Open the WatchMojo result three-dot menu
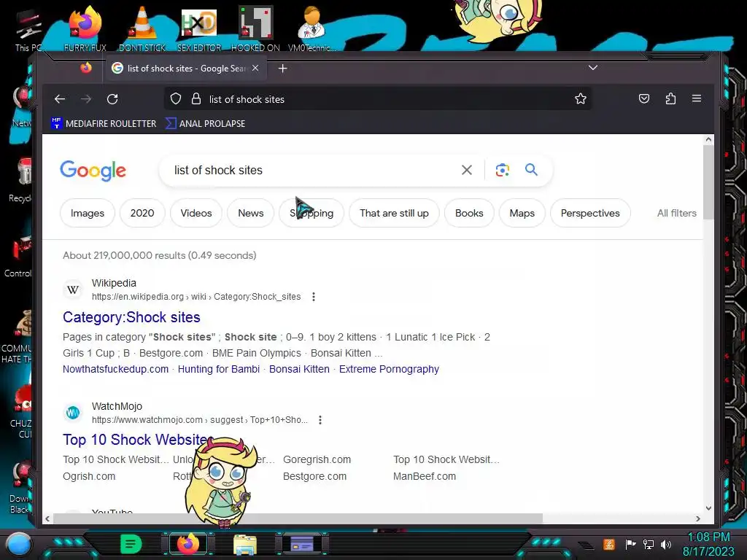This screenshot has width=747, height=560. 320,420
